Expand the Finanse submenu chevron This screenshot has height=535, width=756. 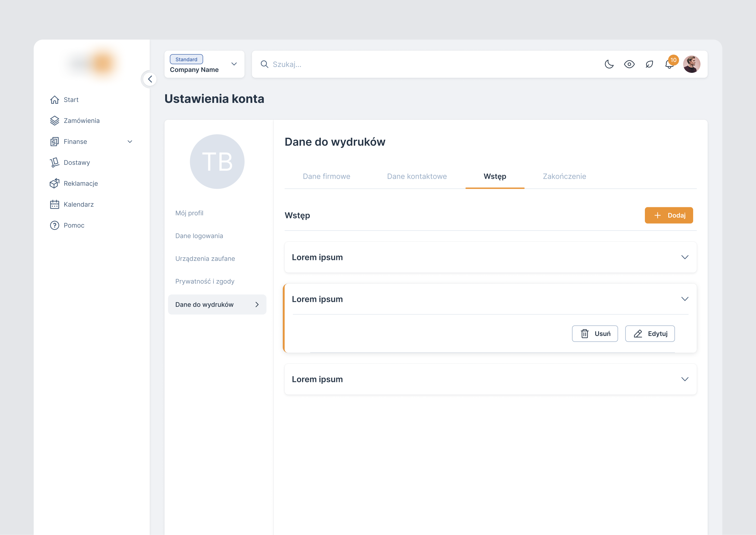[x=130, y=142]
